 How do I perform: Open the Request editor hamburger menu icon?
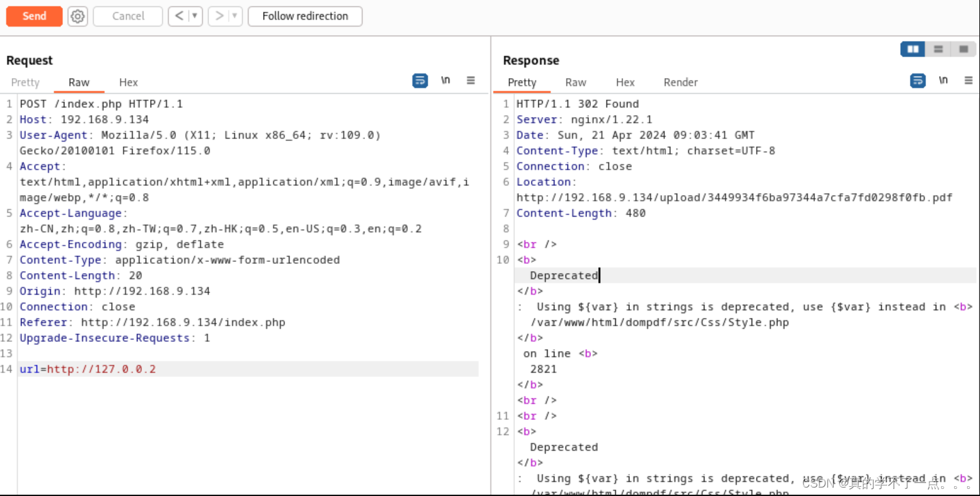471,80
